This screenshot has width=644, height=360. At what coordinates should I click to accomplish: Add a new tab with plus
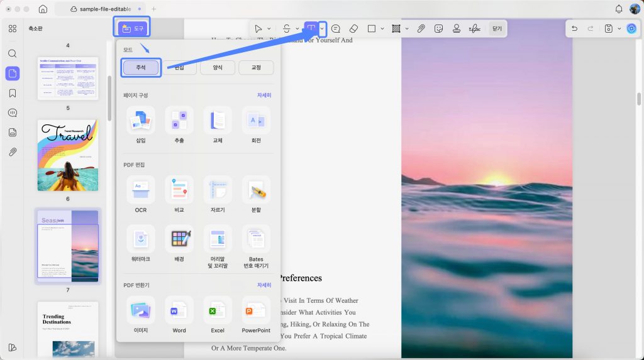pos(153,9)
